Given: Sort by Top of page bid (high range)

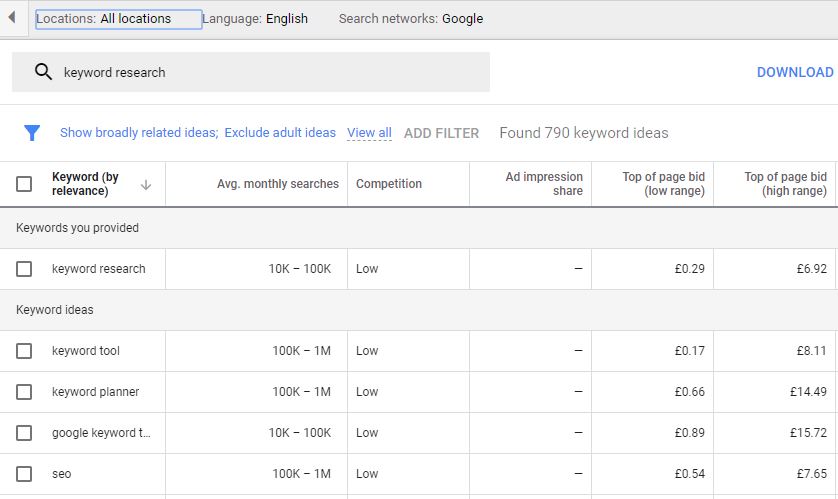Looking at the screenshot, I should coord(785,184).
